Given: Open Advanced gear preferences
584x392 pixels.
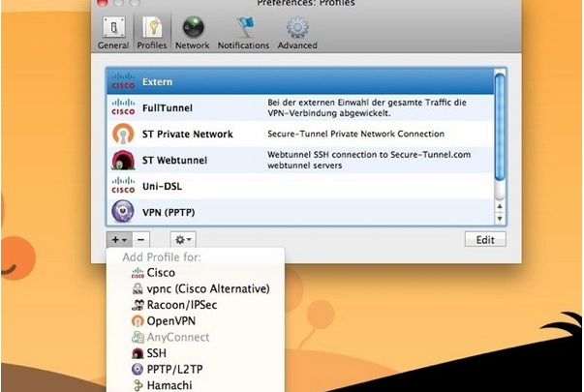Looking at the screenshot, I should click(x=296, y=30).
